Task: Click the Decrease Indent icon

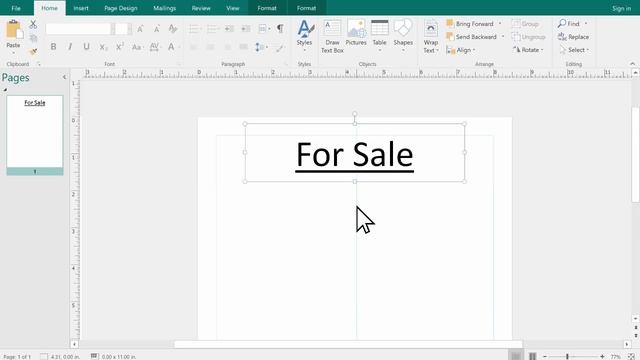Action: coord(229,29)
